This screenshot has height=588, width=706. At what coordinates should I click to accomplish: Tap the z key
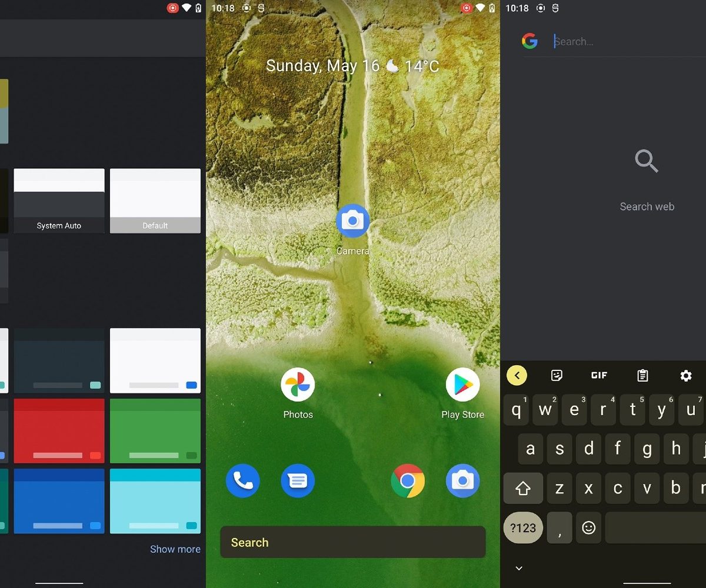pyautogui.click(x=560, y=489)
